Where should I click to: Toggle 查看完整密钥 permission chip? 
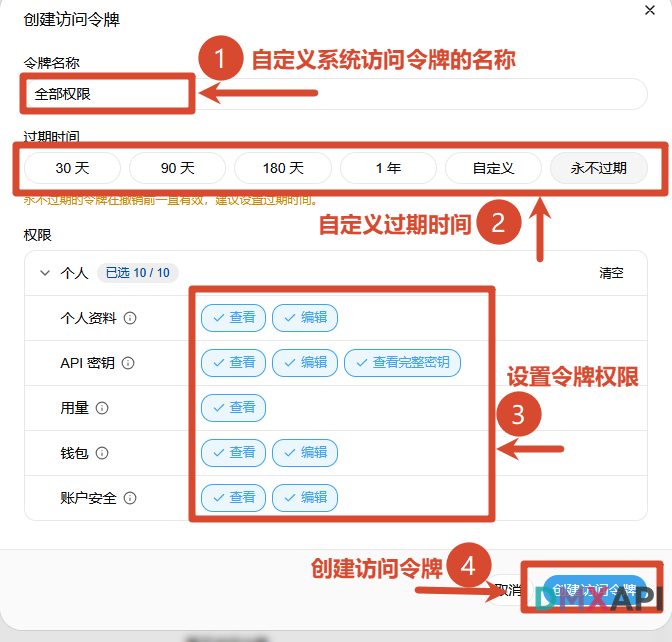(x=402, y=363)
